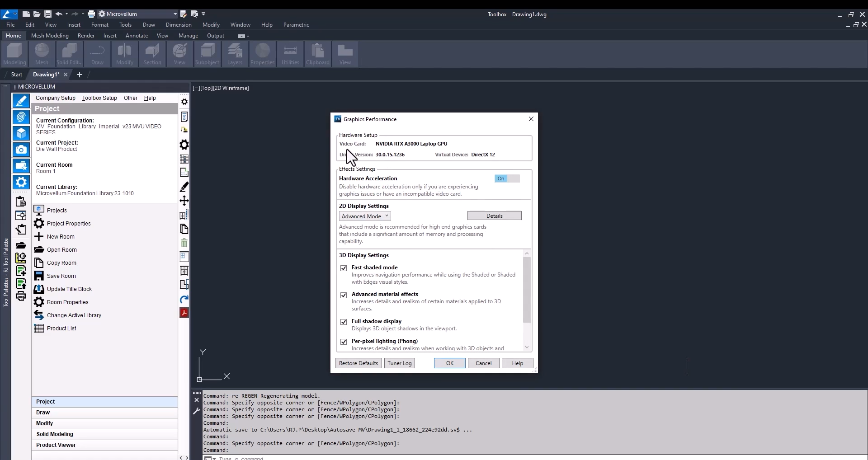Viewport: 868px width, 460px height.
Task: Click OK in Graphics Performance dialog
Action: tap(450, 363)
